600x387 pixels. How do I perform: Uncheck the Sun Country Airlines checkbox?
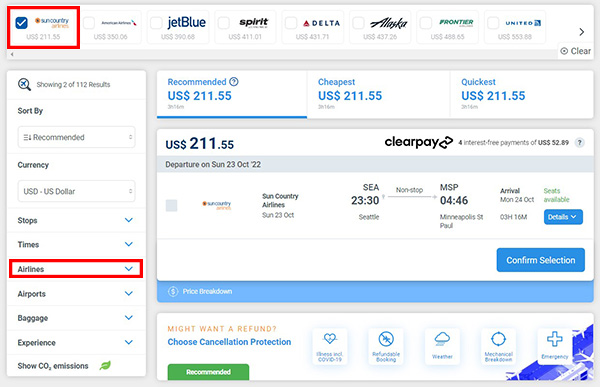(21, 23)
